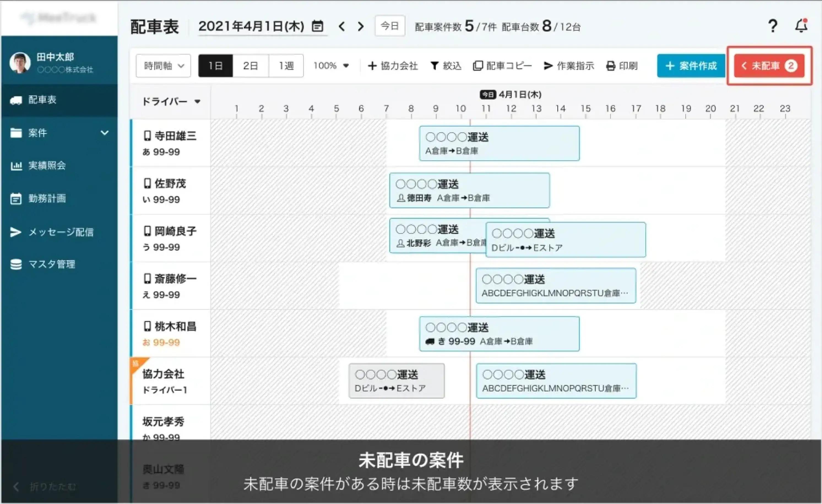Open the 100% zoom dropdown
Viewport: 822px width, 504px height.
tap(331, 66)
